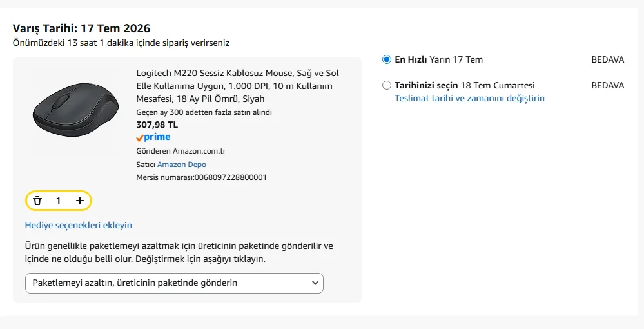Open the Amazon Depo seller link
The image size is (644, 329).
182,164
